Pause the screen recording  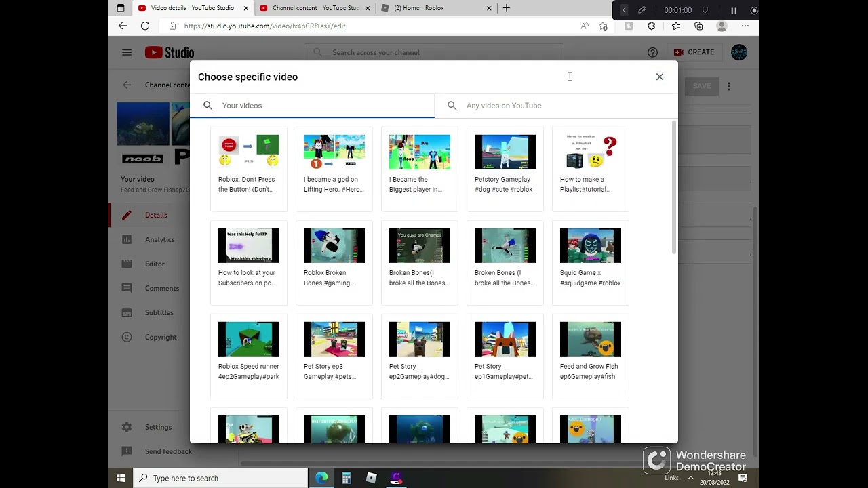click(x=734, y=10)
